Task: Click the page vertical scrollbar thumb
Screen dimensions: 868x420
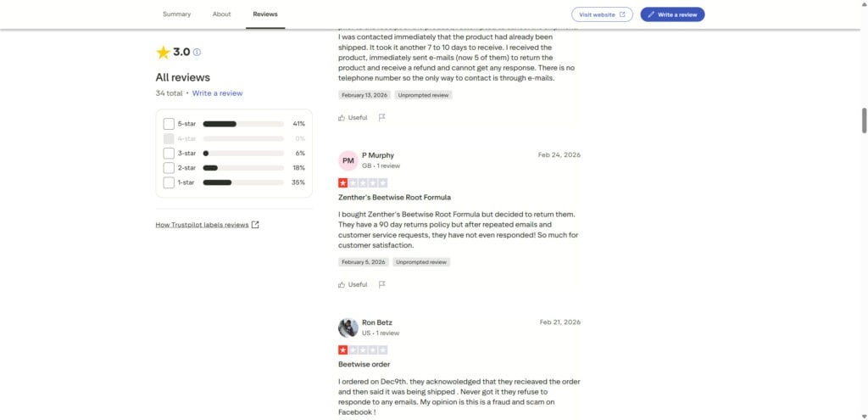Action: click(862, 120)
